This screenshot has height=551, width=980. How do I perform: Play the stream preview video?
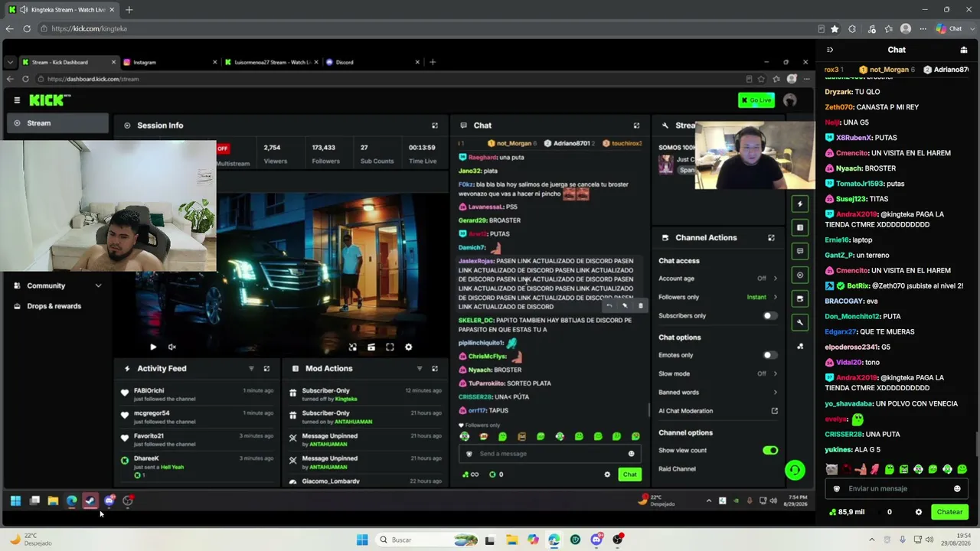pyautogui.click(x=153, y=347)
